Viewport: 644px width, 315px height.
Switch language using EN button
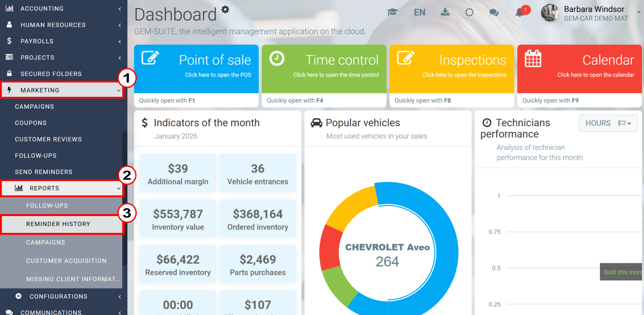point(419,12)
